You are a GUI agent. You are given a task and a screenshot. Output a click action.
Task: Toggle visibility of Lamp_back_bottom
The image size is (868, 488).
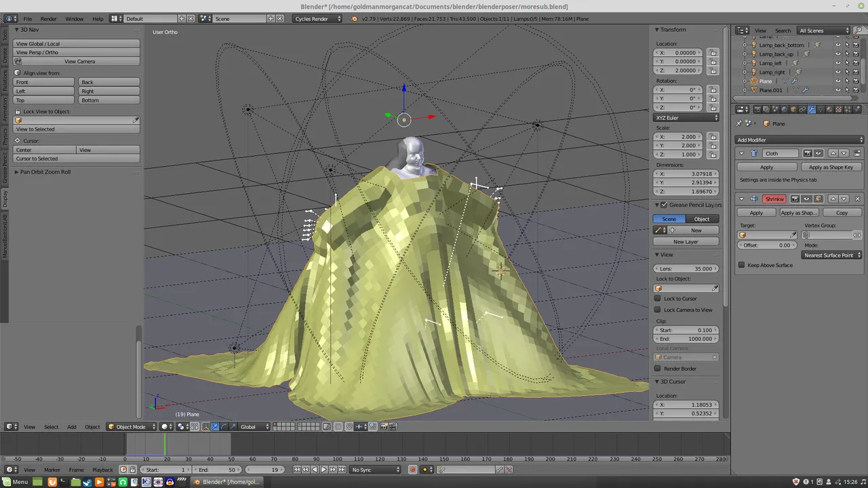tap(838, 45)
